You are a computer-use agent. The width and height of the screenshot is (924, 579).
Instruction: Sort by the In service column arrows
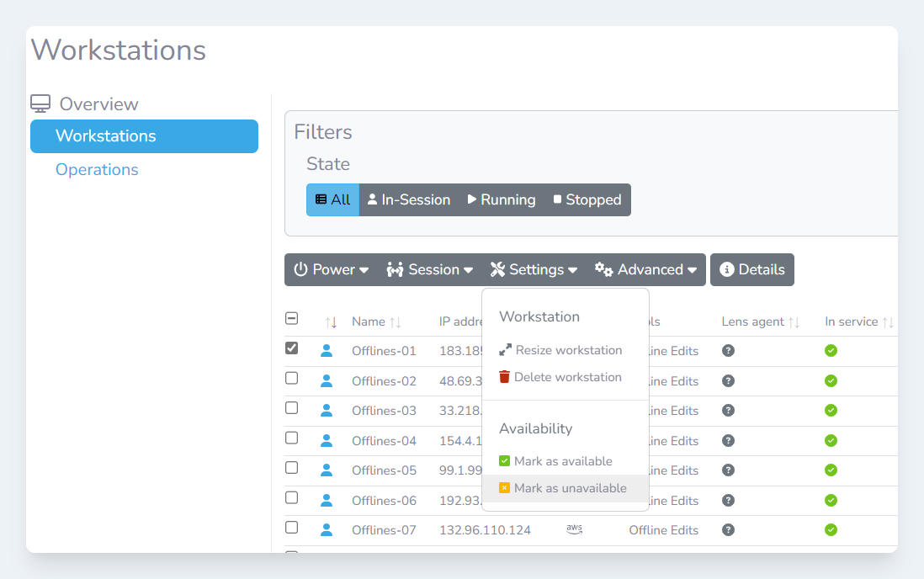point(888,321)
